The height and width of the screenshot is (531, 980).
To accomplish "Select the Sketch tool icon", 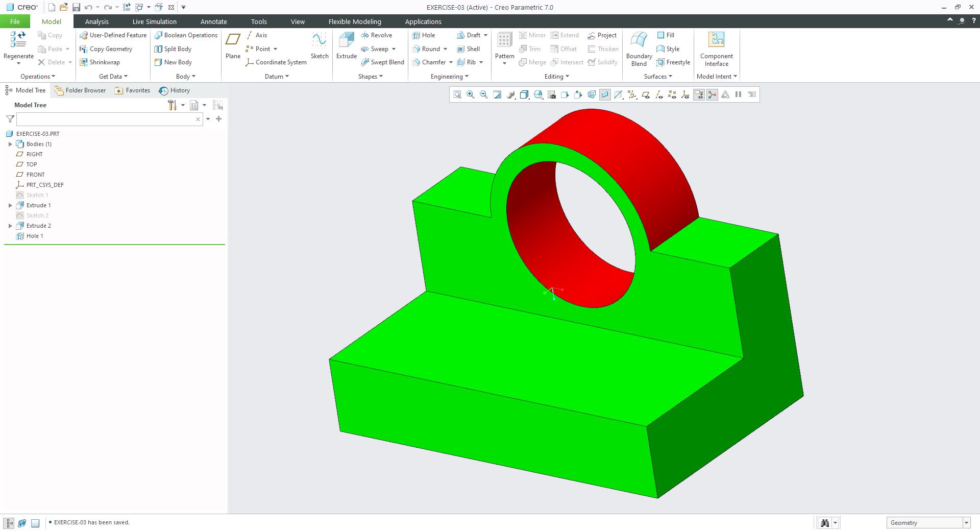I will click(x=320, y=45).
